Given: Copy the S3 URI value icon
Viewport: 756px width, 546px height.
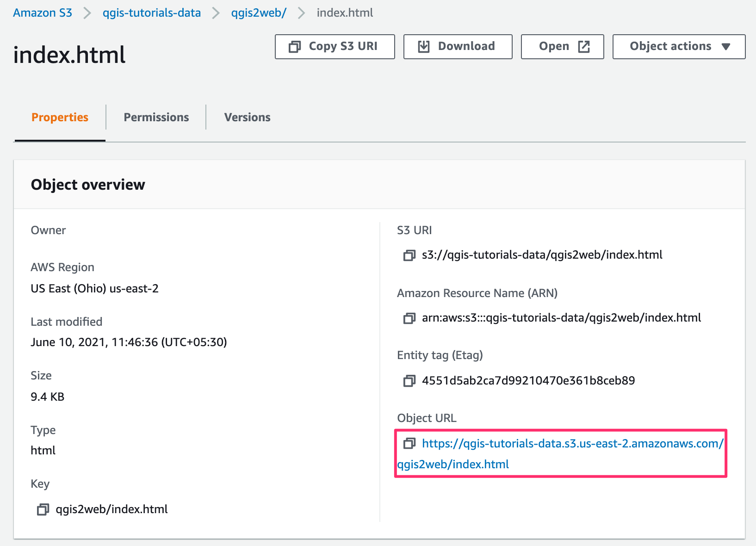Looking at the screenshot, I should click(x=409, y=255).
